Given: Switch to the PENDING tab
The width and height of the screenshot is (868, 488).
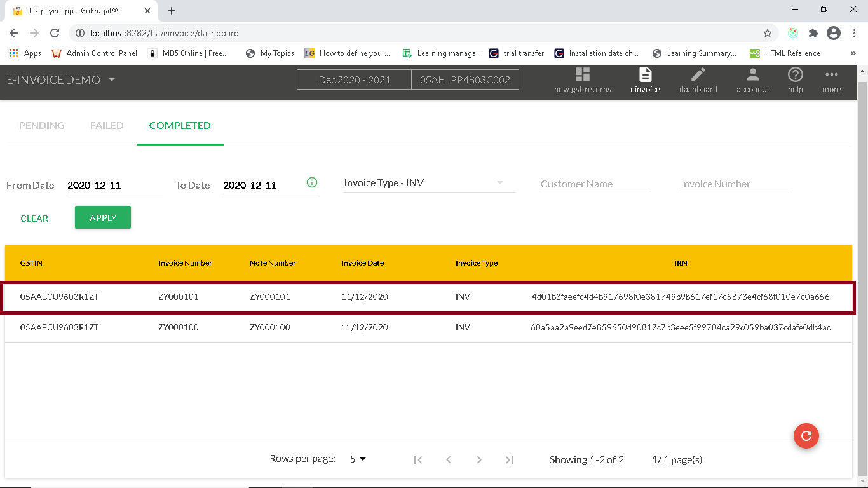Looking at the screenshot, I should [x=42, y=126].
